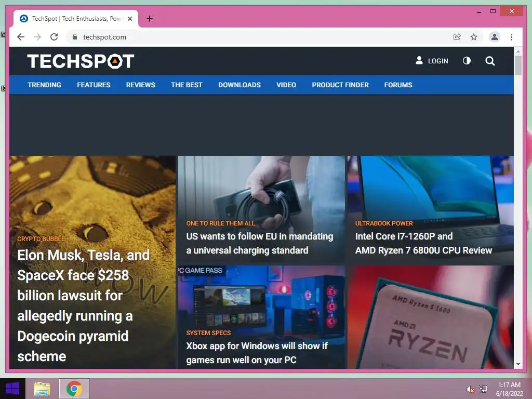Click the CRYPTO BUBBLE label
The height and width of the screenshot is (399, 532).
[x=41, y=239]
